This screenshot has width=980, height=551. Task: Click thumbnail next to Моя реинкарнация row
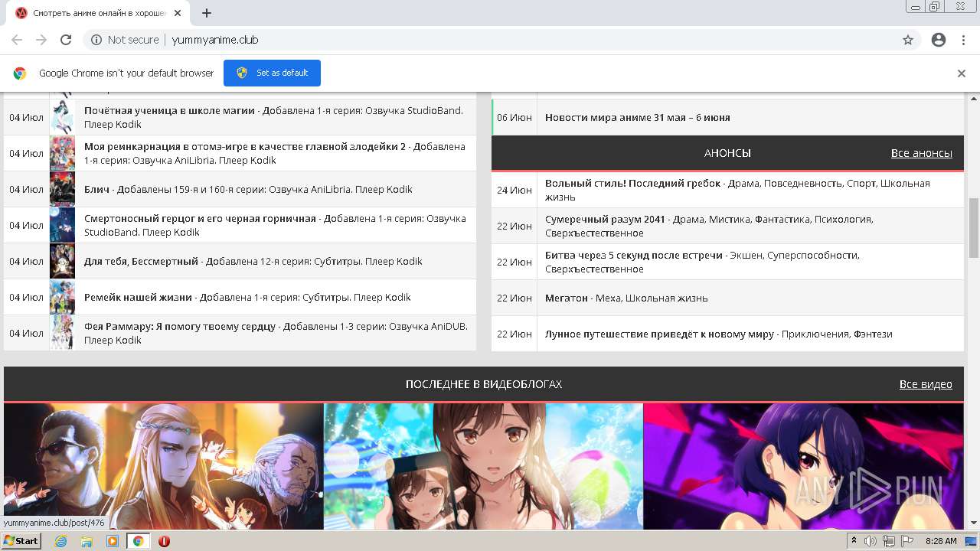click(x=62, y=153)
